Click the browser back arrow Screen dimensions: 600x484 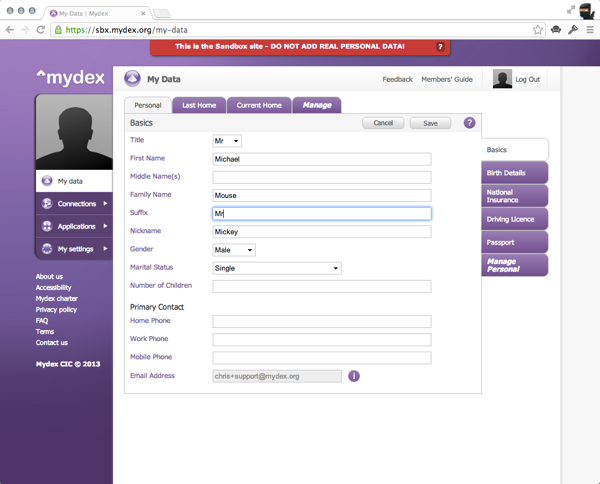coord(10,30)
